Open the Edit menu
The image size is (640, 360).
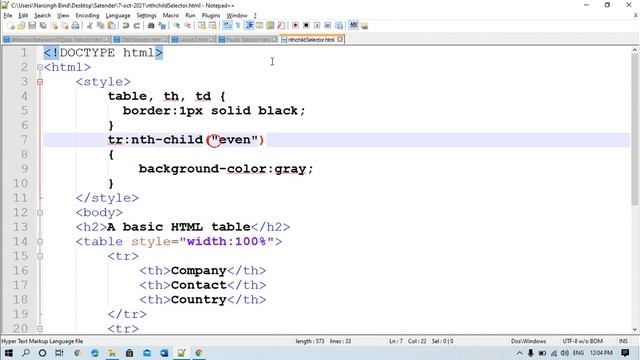coord(23,16)
